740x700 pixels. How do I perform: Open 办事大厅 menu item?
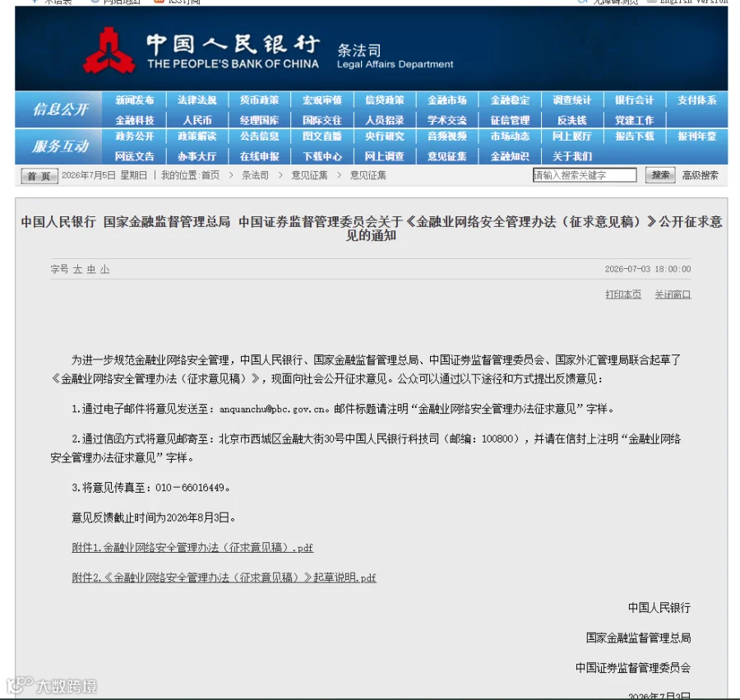[197, 156]
